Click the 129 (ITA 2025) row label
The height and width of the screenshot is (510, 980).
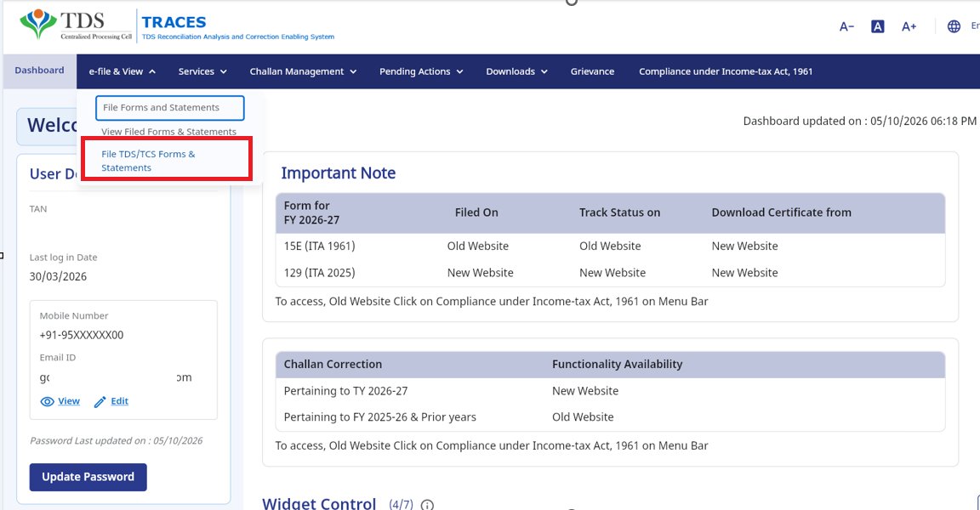tap(319, 273)
